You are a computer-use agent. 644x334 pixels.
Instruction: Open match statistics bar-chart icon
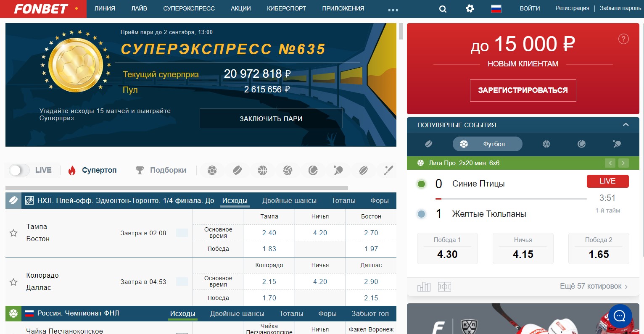(424, 287)
